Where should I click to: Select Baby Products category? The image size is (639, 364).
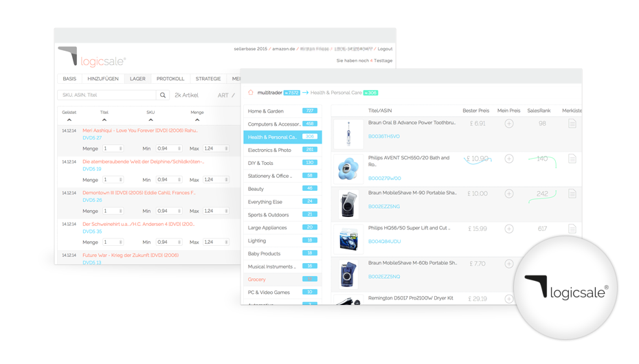tap(282, 253)
